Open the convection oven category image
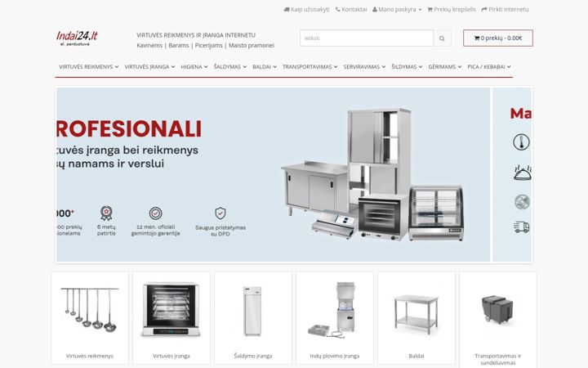Screen dimensions: 588x368 pos(171,309)
